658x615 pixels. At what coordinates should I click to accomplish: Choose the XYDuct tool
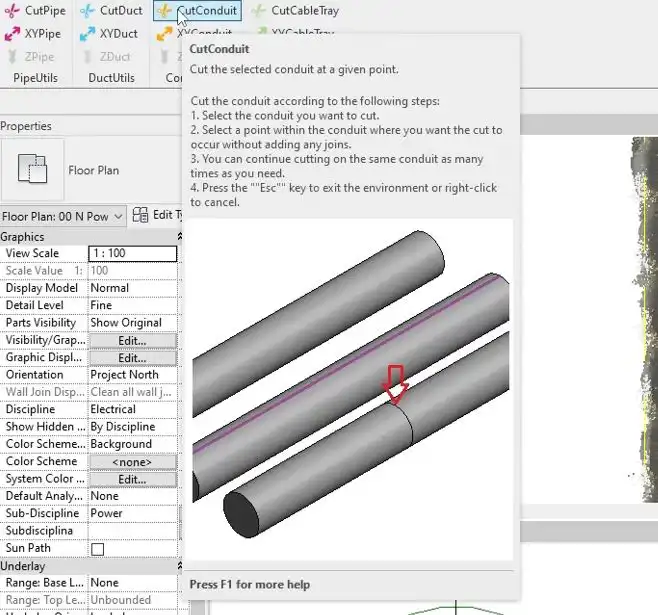tap(109, 34)
